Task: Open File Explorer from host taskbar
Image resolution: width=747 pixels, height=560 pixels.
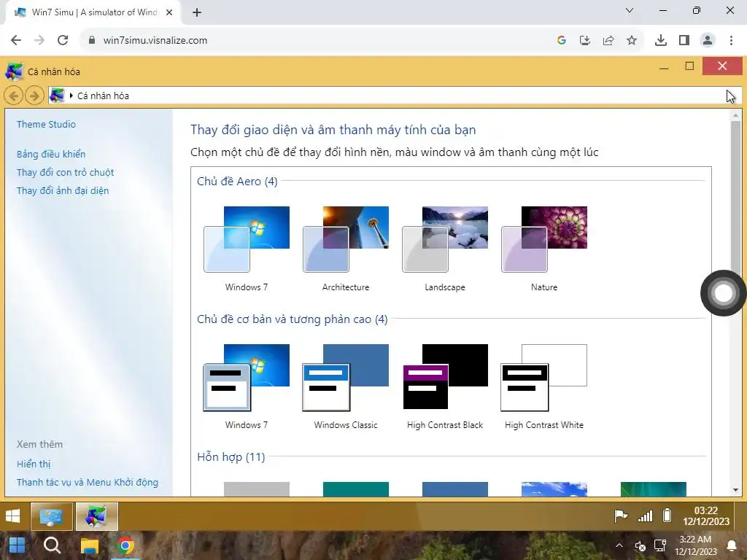Action: pyautogui.click(x=89, y=545)
